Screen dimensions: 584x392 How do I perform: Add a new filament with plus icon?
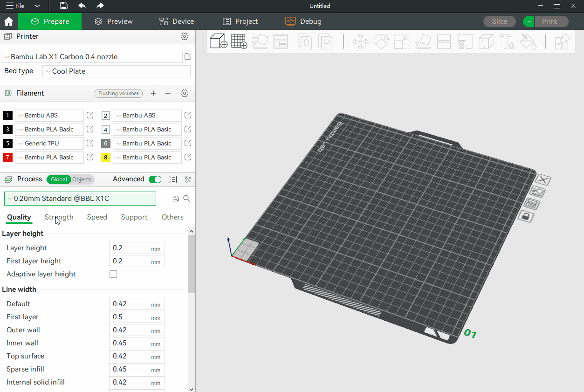click(x=153, y=93)
